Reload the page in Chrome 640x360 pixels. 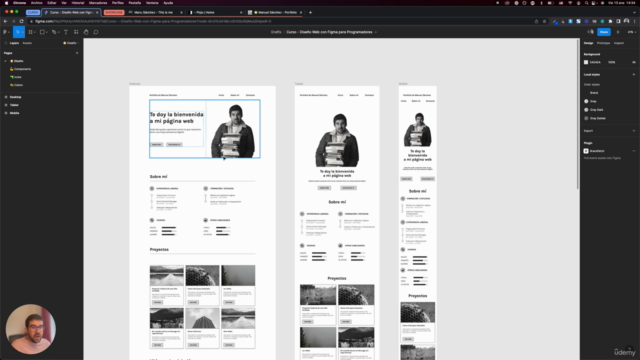[x=21, y=21]
